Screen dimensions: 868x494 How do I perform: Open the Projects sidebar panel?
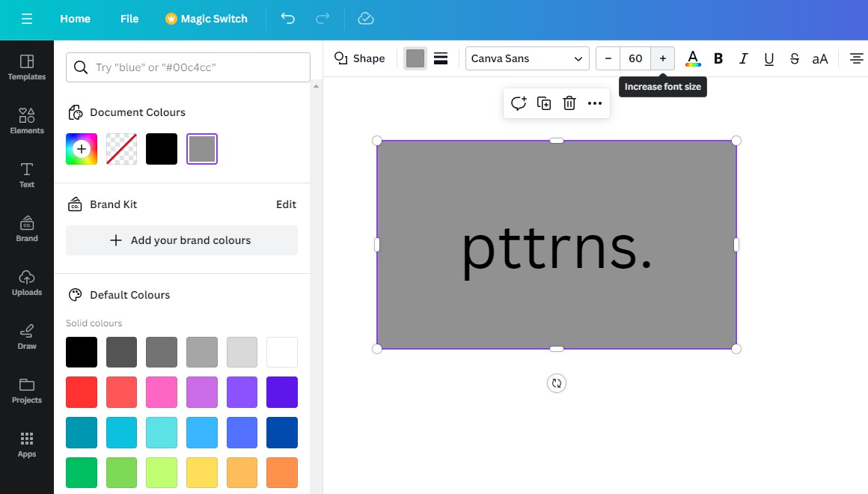pos(27,391)
